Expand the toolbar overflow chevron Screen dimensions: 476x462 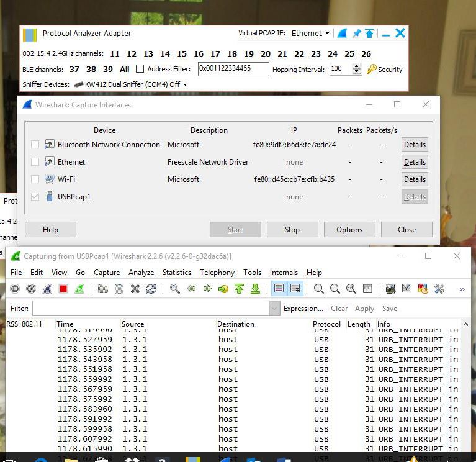click(462, 289)
